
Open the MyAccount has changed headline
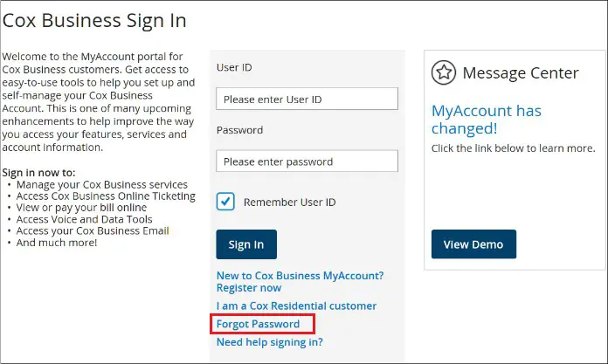click(x=486, y=120)
